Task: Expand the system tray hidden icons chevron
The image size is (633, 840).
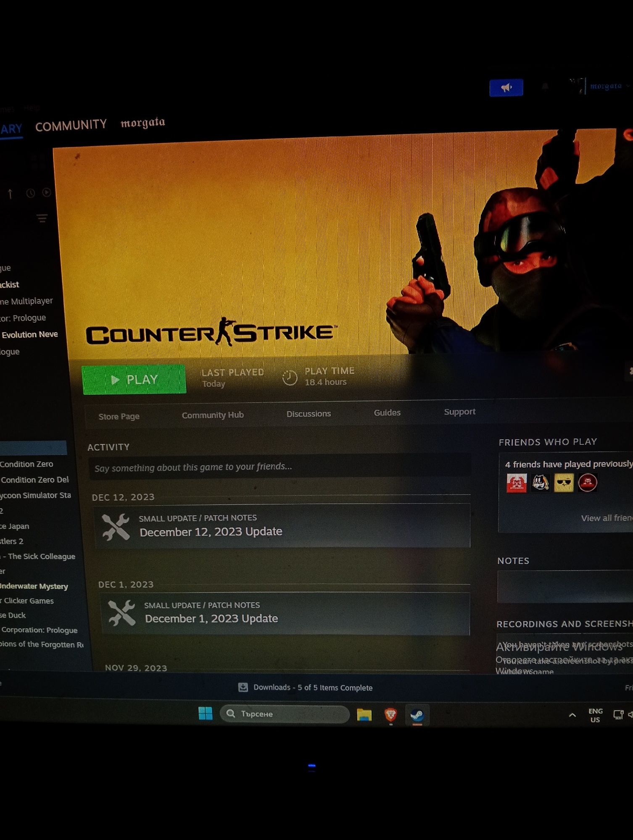Action: pos(572,715)
